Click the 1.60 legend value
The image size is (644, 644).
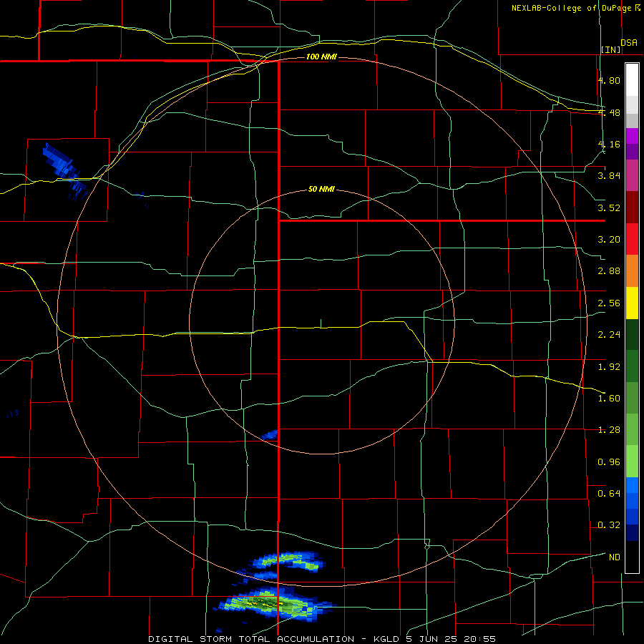pos(609,399)
